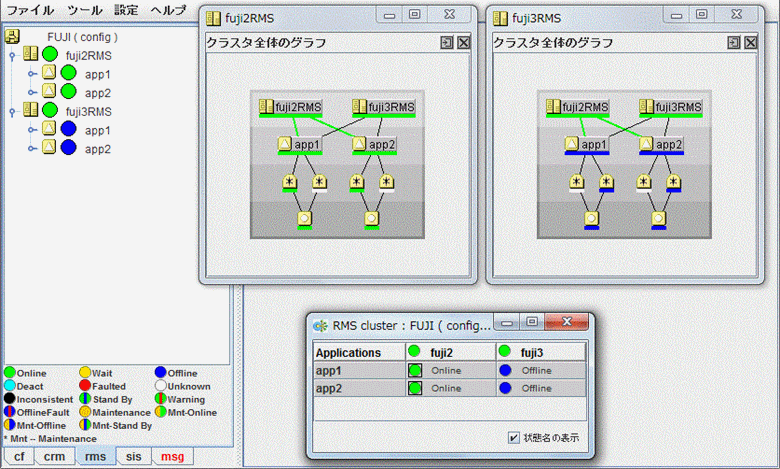The height and width of the screenshot is (469, 780).
Task: Collapse the fuji3RMS tree node
Action: (12, 112)
